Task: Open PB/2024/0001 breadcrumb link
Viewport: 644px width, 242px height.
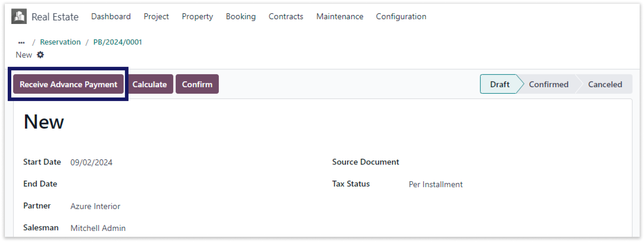Action: coord(117,42)
